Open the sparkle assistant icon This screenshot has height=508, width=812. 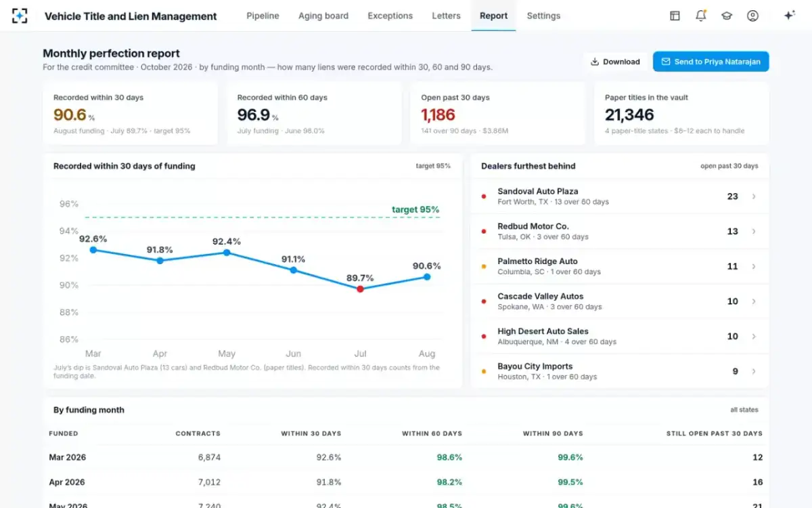[x=789, y=16]
